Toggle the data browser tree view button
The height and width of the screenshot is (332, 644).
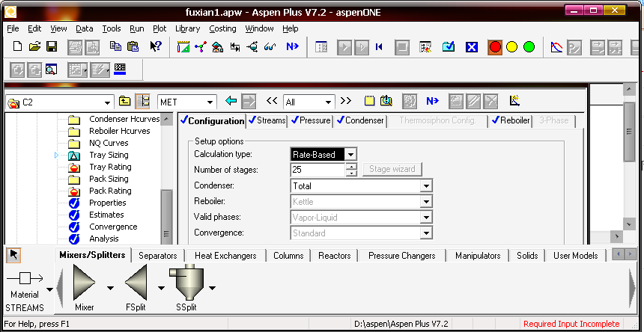tap(142, 102)
